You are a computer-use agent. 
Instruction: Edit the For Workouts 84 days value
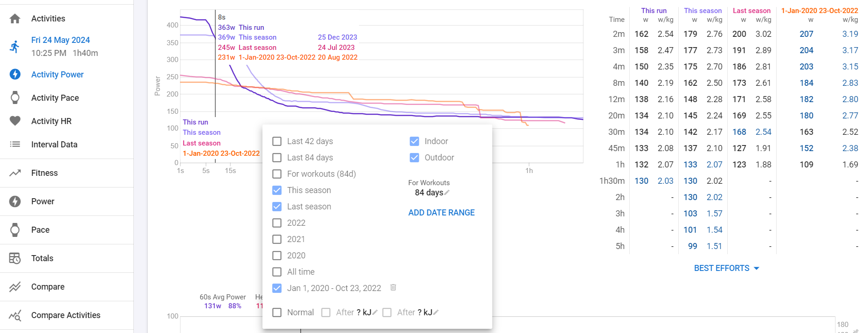(x=447, y=193)
